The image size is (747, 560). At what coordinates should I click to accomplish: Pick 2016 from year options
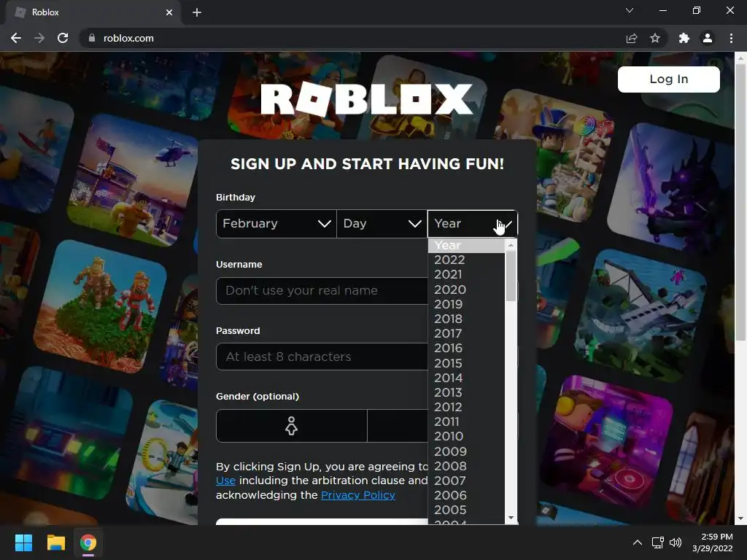tap(466, 349)
